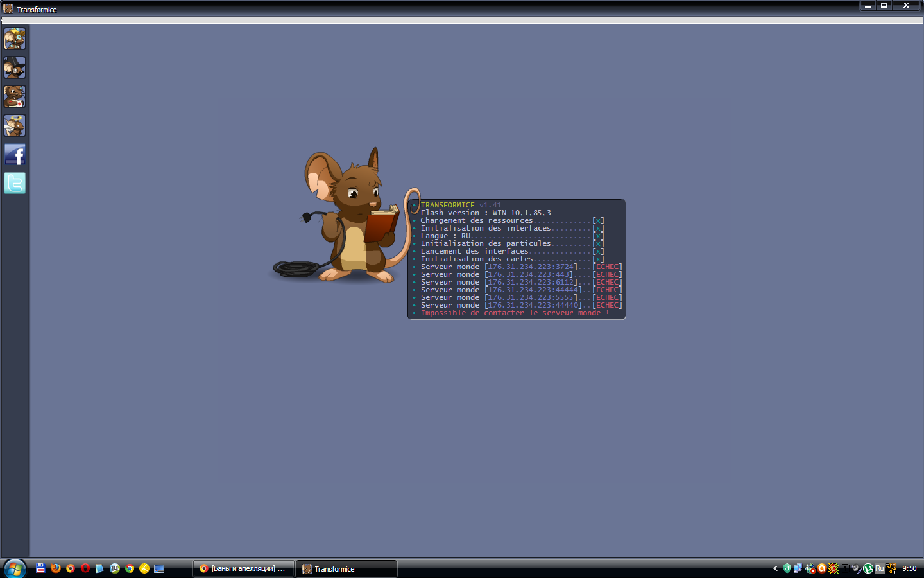
Task: Click the injured mouse sidebar icon
Action: click(x=15, y=96)
